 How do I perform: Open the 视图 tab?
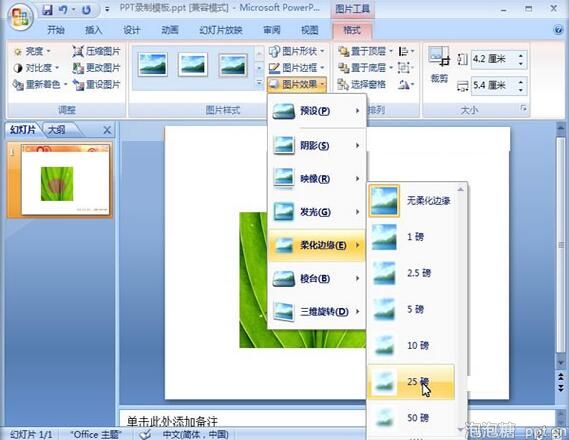point(310,30)
